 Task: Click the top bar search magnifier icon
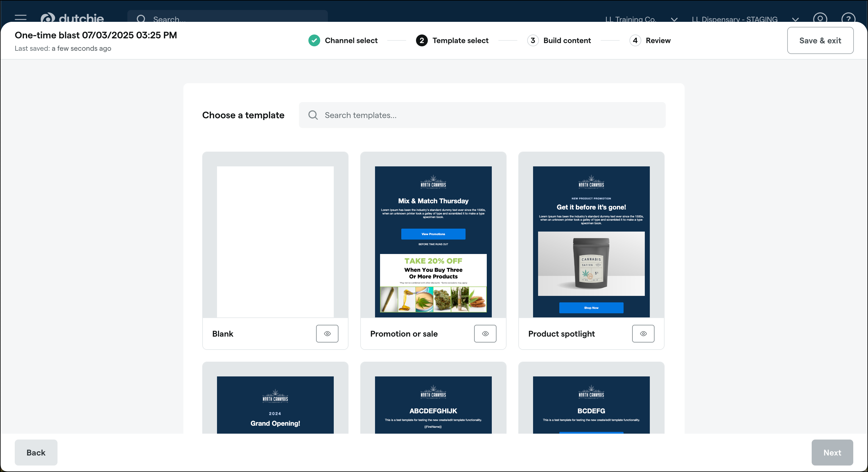(x=141, y=19)
